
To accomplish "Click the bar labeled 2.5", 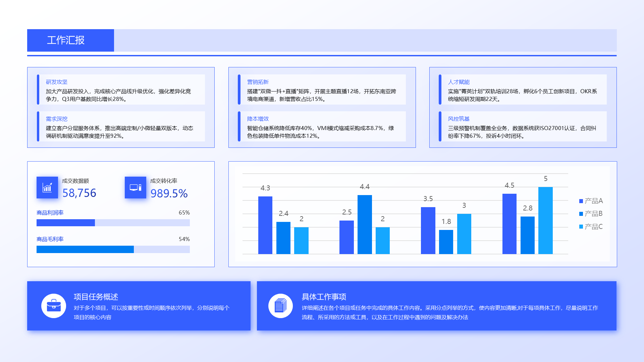I will pyautogui.click(x=346, y=237).
